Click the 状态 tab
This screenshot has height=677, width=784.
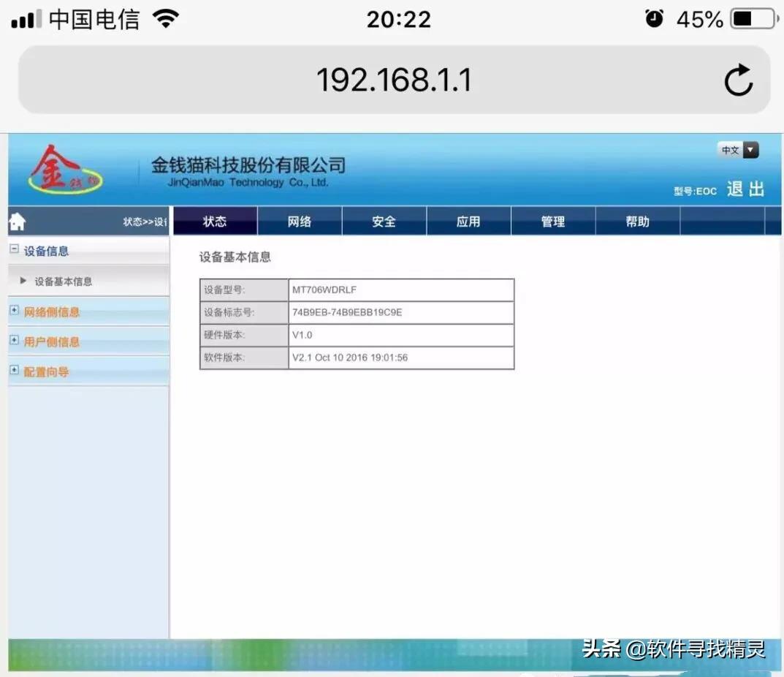point(215,220)
